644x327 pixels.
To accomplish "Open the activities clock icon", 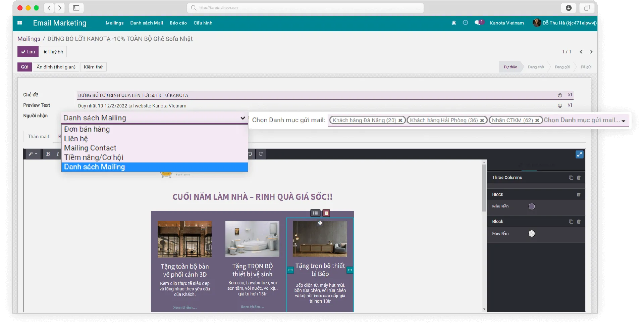I will (x=465, y=23).
